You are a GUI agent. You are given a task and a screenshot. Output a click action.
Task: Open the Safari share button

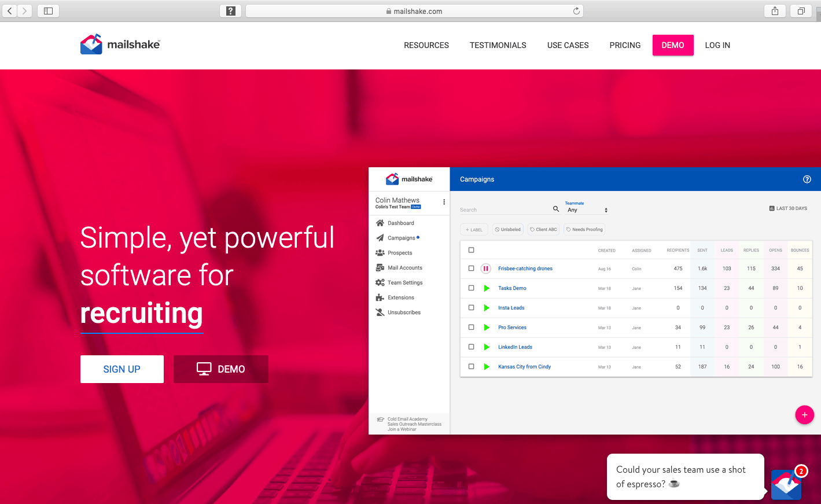click(x=775, y=11)
